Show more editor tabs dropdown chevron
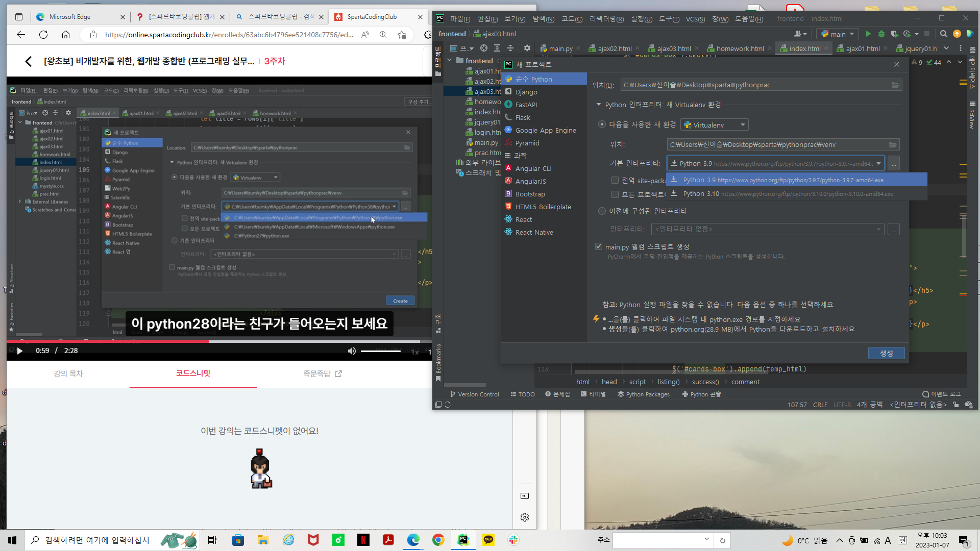Image resolution: width=980 pixels, height=551 pixels. tap(946, 48)
